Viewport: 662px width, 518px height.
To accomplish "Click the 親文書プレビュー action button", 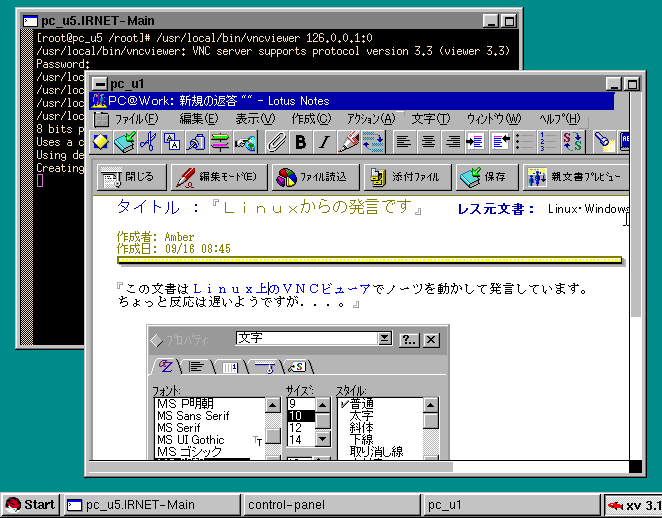I will [575, 177].
